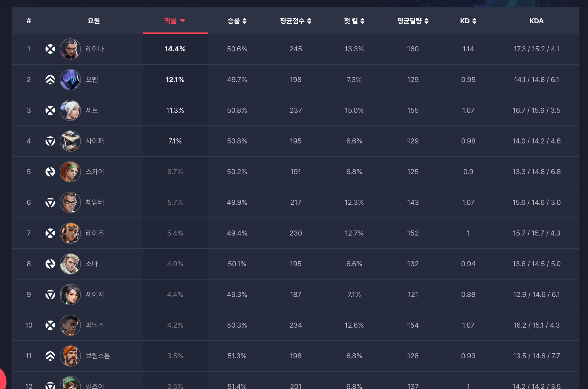Open 제트 agent portrait
This screenshot has width=588, height=389.
click(70, 110)
